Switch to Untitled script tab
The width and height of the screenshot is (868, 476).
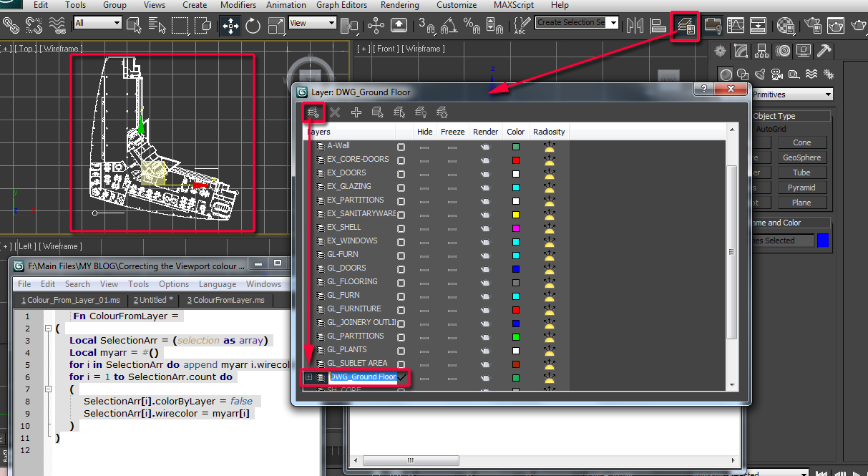point(152,301)
